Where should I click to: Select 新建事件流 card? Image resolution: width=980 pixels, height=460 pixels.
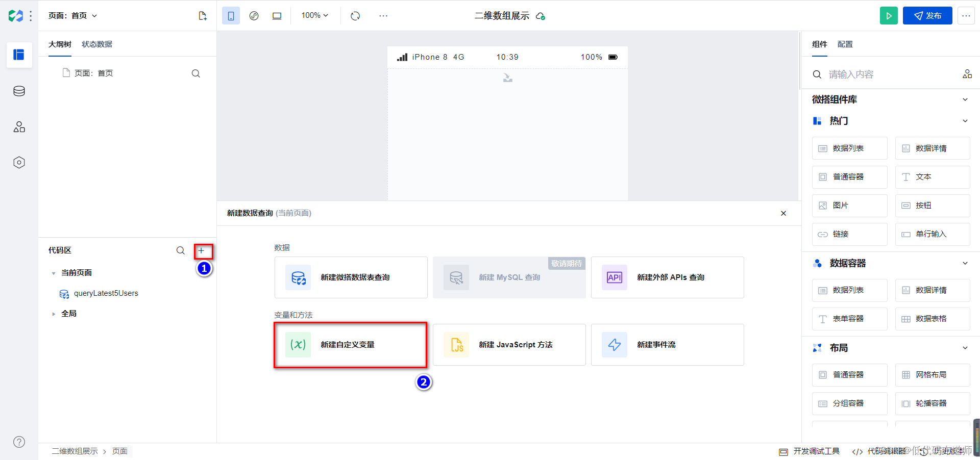668,345
